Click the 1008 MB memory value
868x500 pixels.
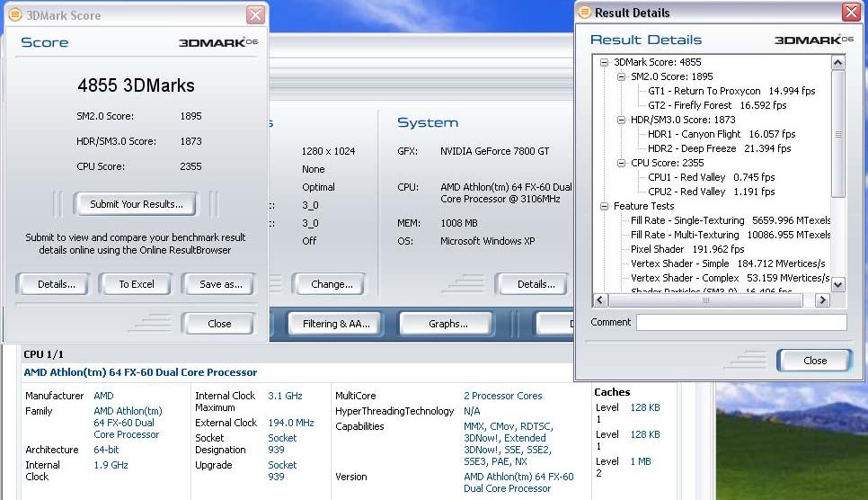point(459,223)
